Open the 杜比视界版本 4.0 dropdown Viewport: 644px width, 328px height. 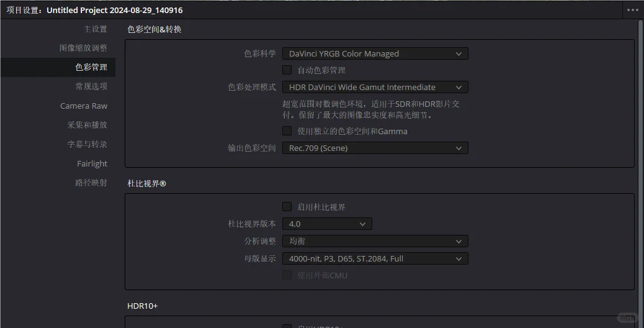pos(327,224)
